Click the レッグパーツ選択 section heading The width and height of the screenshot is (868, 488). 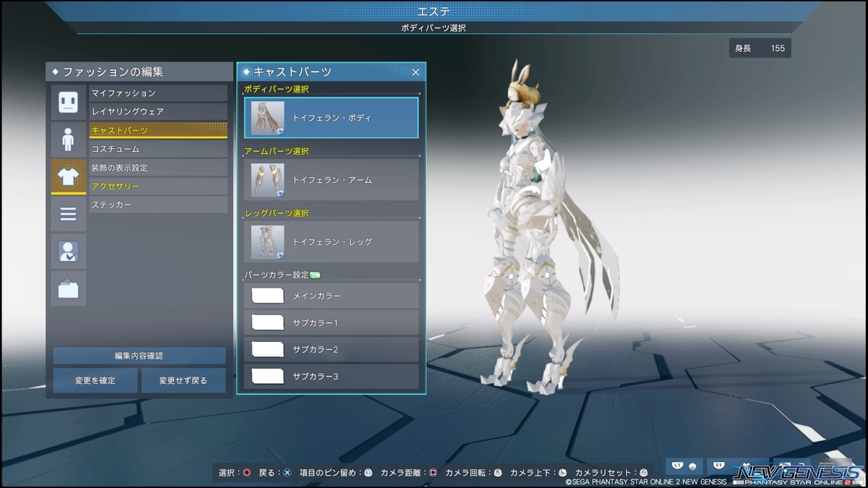click(x=276, y=213)
